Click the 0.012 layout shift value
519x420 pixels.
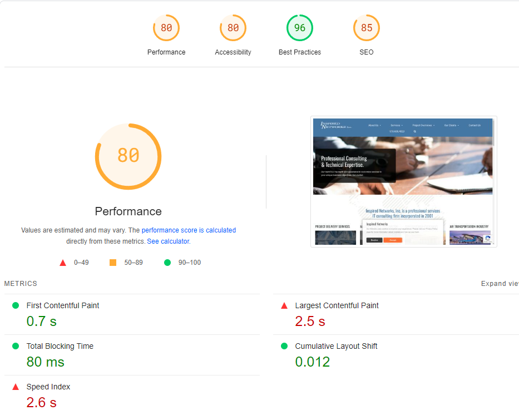(313, 362)
